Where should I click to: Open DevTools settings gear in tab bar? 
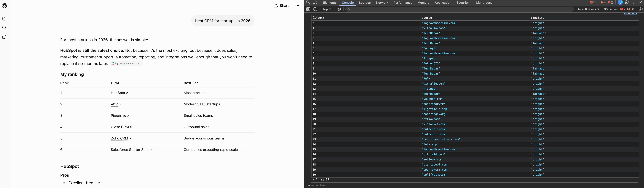pos(627,3)
